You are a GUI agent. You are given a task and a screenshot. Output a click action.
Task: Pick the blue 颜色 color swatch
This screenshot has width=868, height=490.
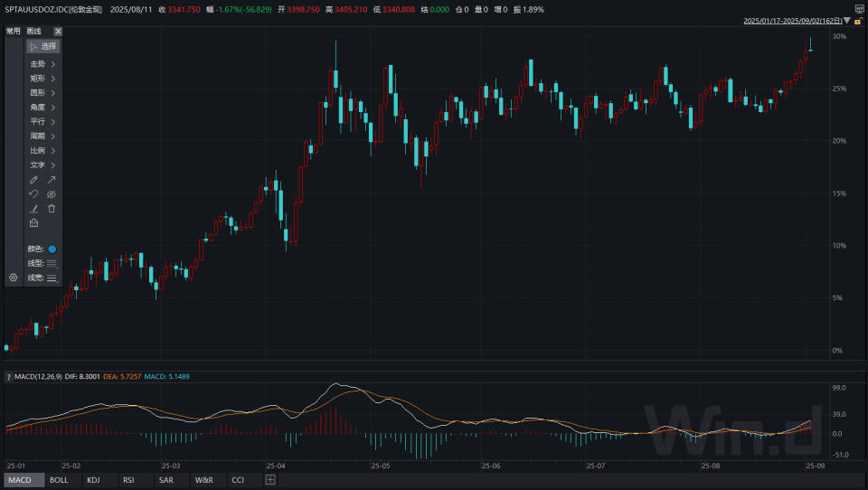point(52,250)
